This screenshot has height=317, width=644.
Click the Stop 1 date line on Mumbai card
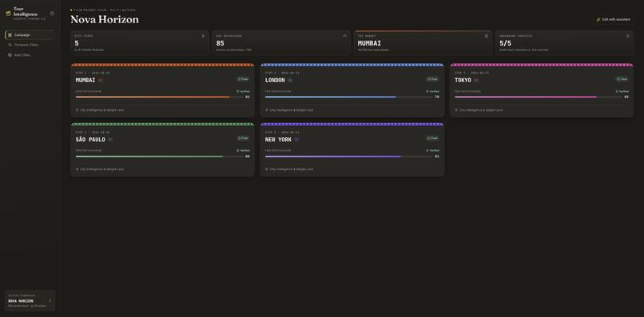point(93,73)
